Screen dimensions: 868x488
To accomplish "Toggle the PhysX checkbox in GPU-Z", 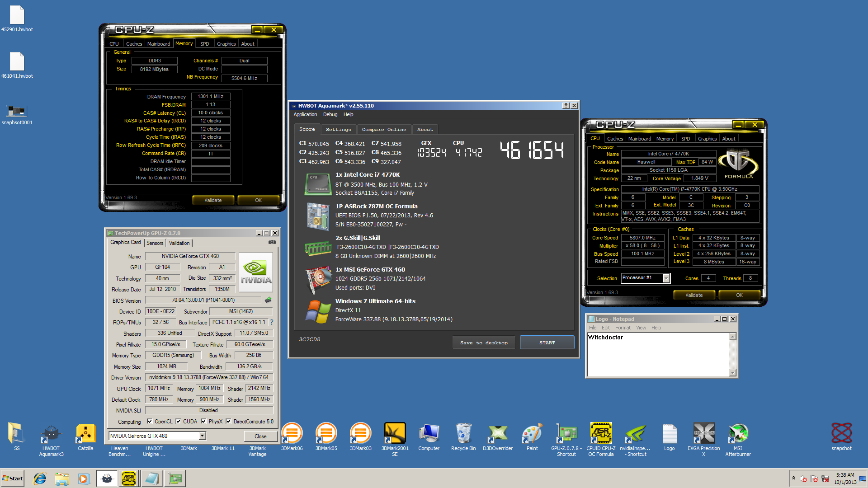I will [x=203, y=421].
